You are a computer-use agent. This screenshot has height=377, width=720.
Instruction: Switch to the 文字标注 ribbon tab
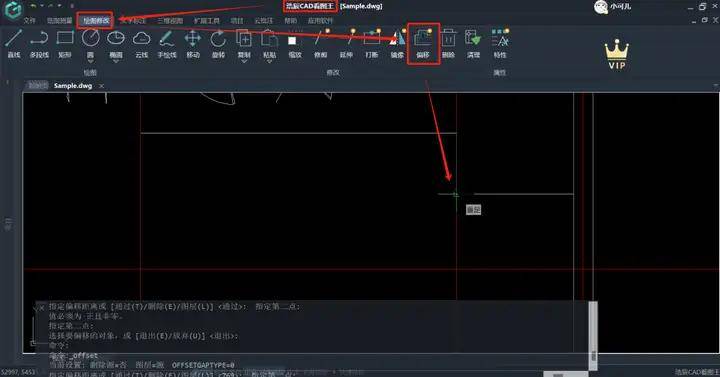134,21
